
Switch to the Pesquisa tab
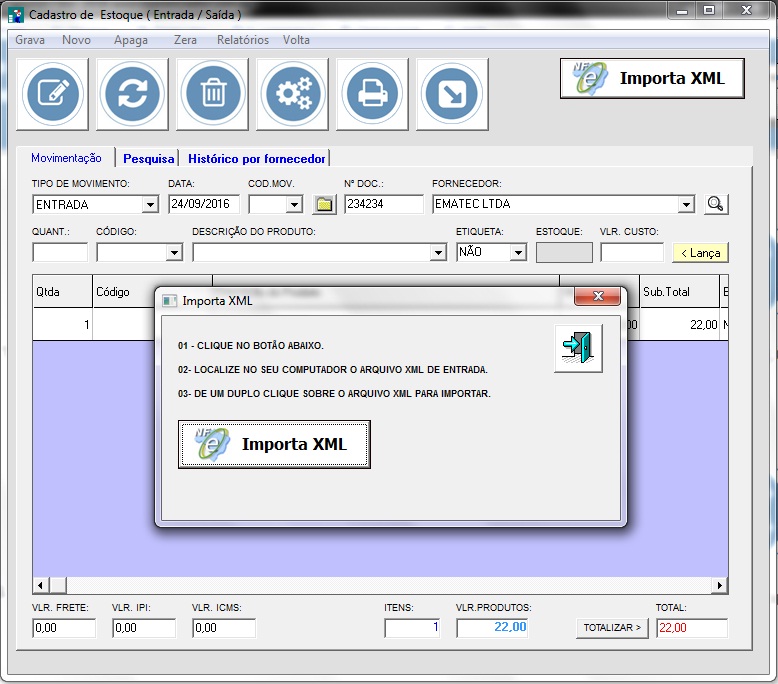pos(149,158)
